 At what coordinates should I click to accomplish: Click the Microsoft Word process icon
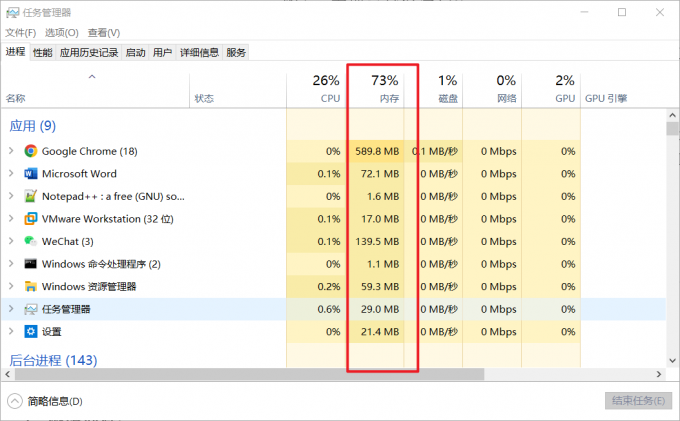tap(31, 174)
